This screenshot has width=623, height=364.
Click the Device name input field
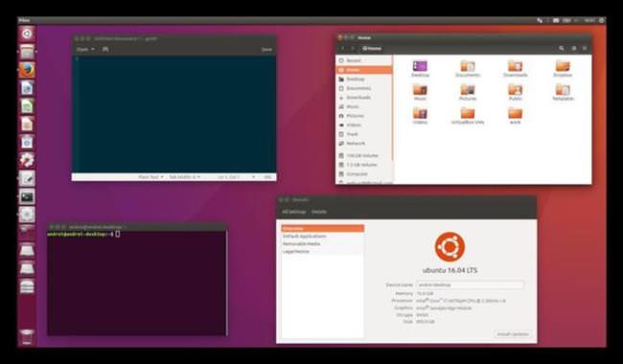click(470, 284)
